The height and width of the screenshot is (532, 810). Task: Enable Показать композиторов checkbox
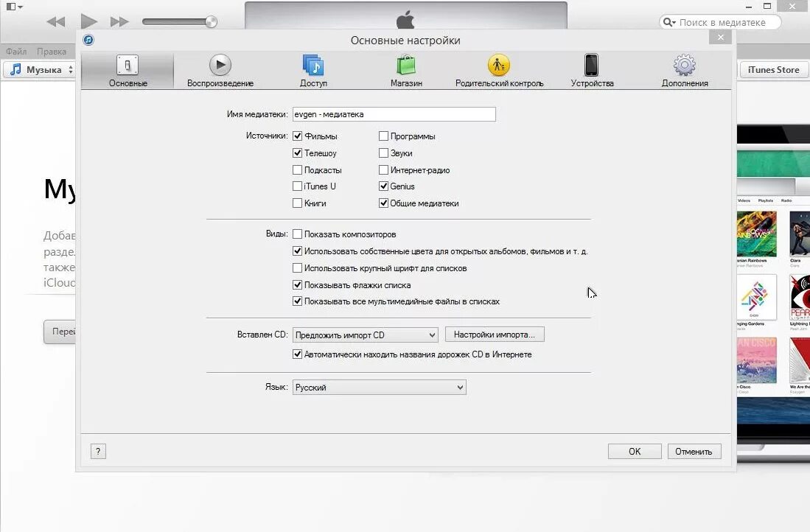click(297, 234)
